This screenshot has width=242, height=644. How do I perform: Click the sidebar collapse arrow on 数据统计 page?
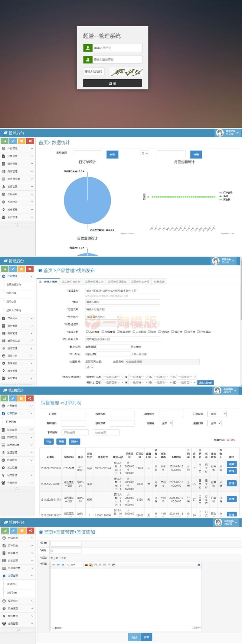tap(17, 224)
